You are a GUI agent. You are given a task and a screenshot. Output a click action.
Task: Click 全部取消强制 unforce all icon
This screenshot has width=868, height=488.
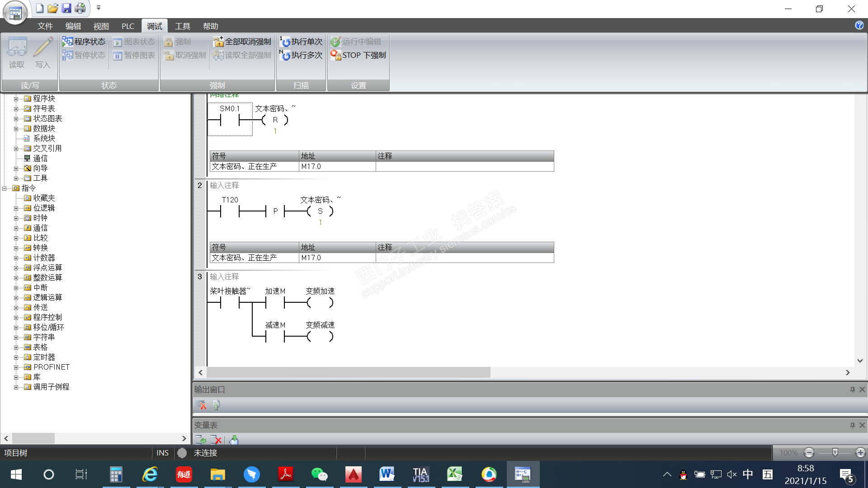pos(218,42)
